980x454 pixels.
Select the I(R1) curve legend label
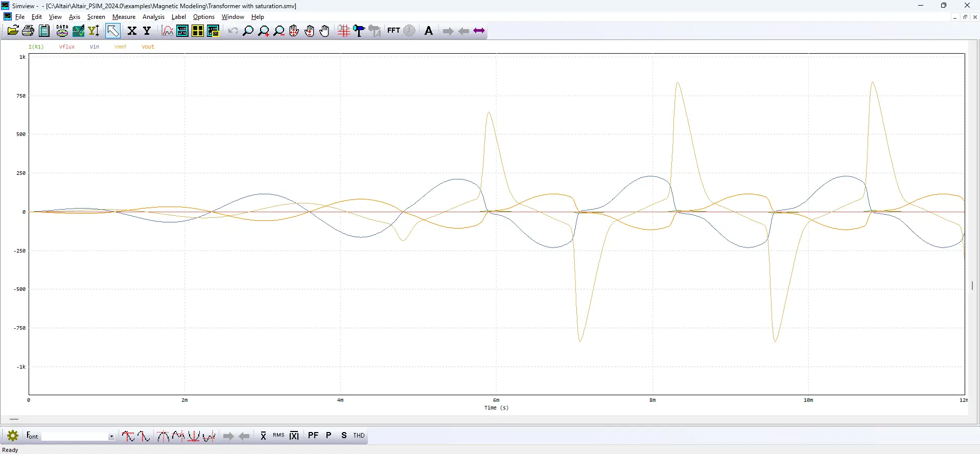pos(36,47)
